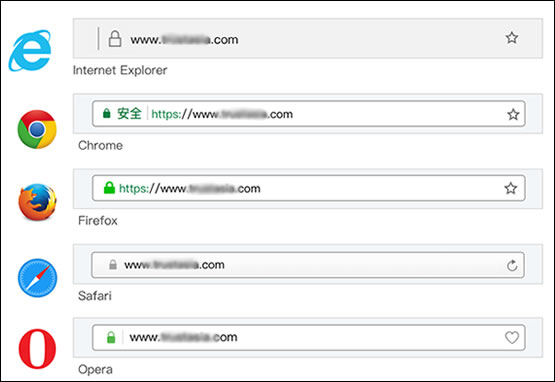The width and height of the screenshot is (555, 382).
Task: Click the Safari address field
Action: [x=308, y=265]
